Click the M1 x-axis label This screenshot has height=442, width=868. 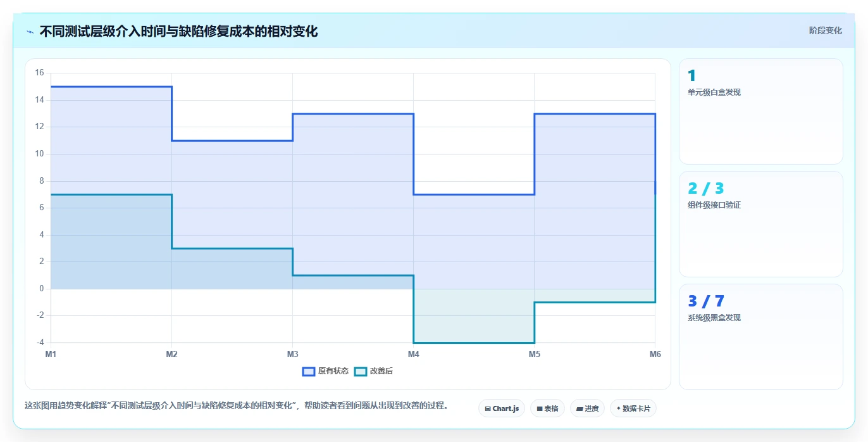coord(51,354)
